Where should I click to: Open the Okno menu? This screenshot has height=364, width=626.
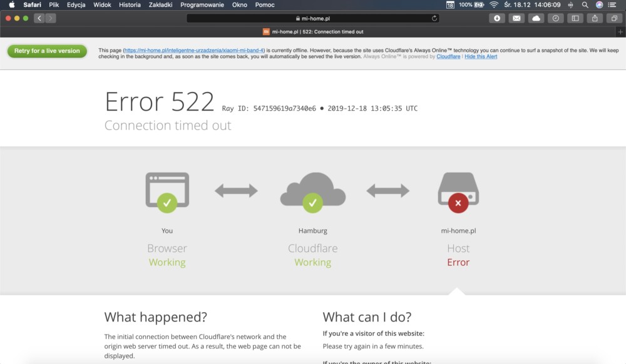coord(240,5)
